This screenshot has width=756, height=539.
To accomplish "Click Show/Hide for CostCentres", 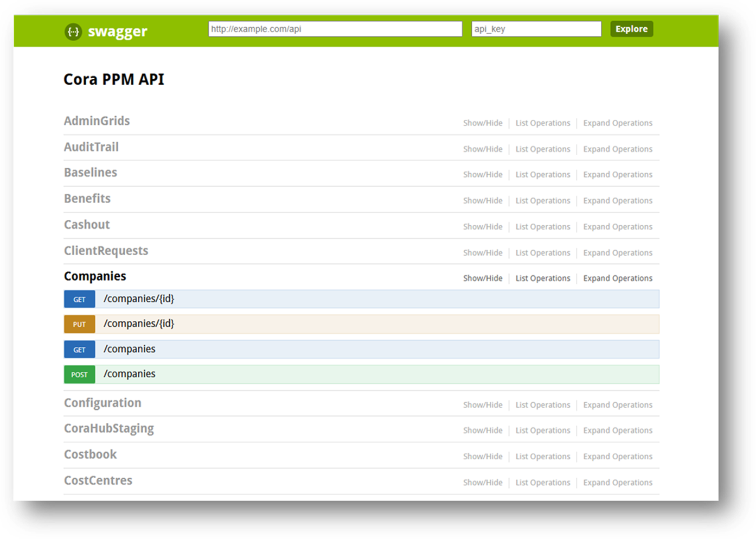I will pos(483,483).
